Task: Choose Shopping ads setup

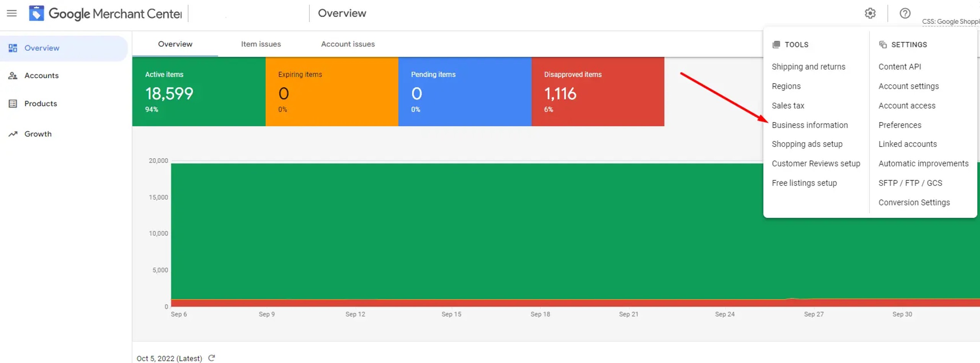Action: [x=807, y=144]
